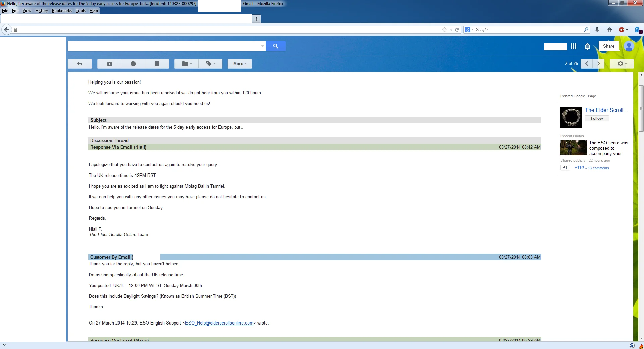Open the Gmail settings gear menu
The width and height of the screenshot is (644, 349).
pos(622,64)
